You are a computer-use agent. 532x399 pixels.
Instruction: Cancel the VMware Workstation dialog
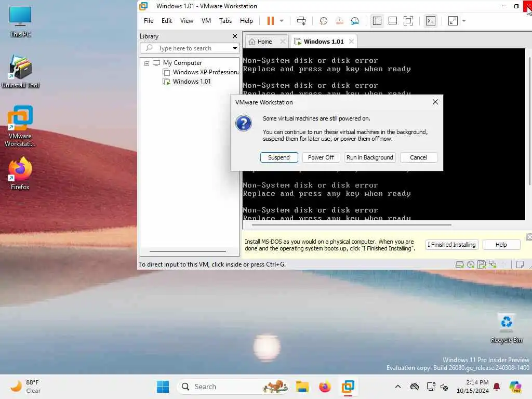418,157
